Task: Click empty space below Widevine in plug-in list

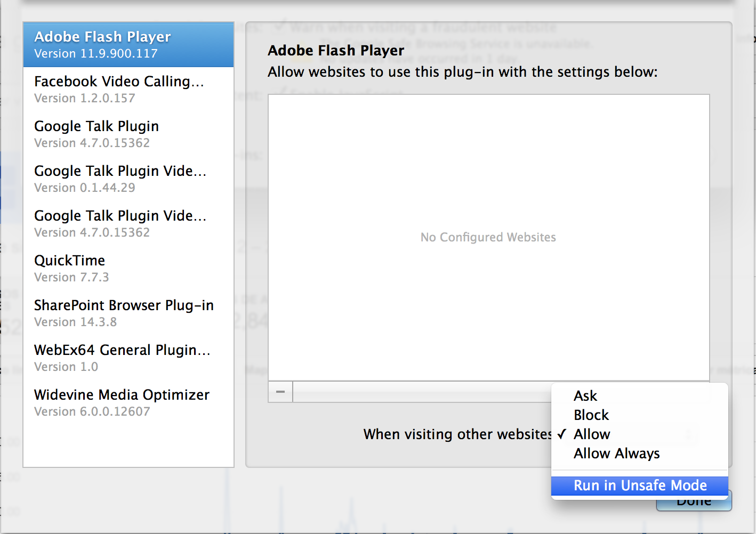Action: pyautogui.click(x=128, y=445)
